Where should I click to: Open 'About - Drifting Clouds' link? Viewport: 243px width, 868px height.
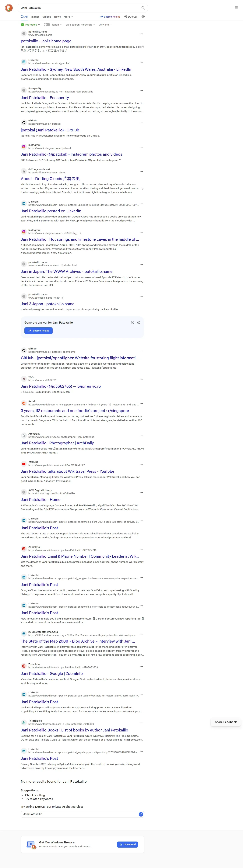[x=50, y=179]
